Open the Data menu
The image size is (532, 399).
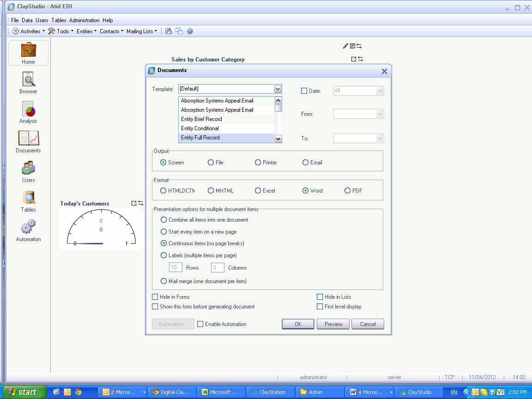point(27,20)
